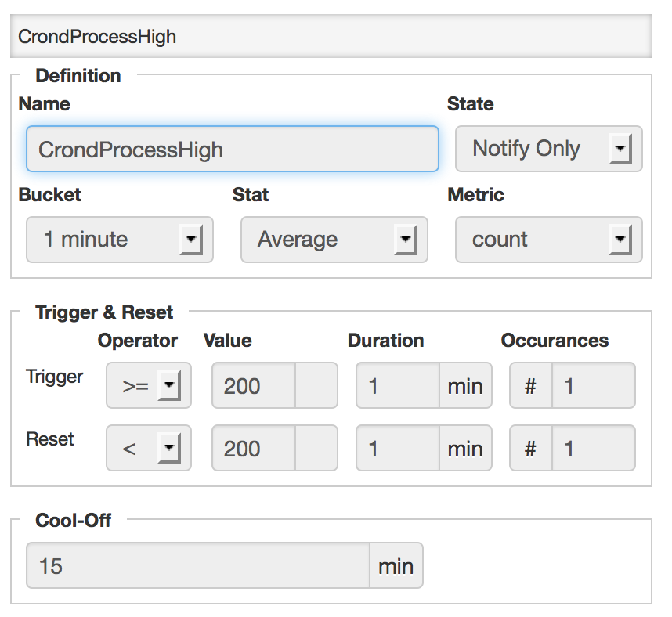Screen dimensions: 672x617
Task: Click the Trigger occurrences number field
Action: [593, 385]
